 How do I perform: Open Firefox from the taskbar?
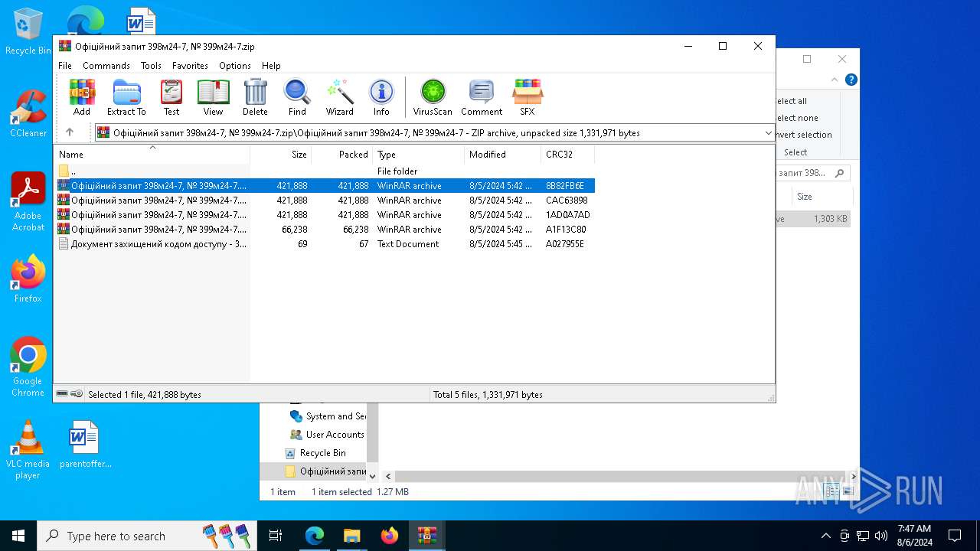click(x=390, y=536)
